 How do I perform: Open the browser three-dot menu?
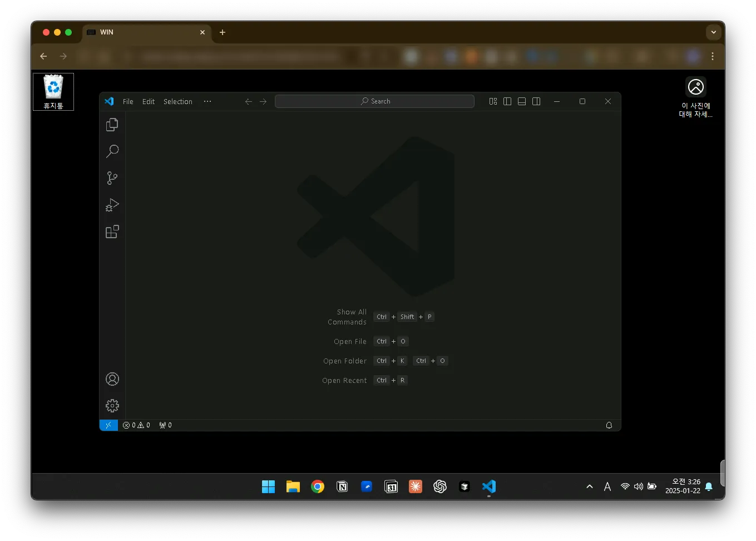tap(713, 56)
